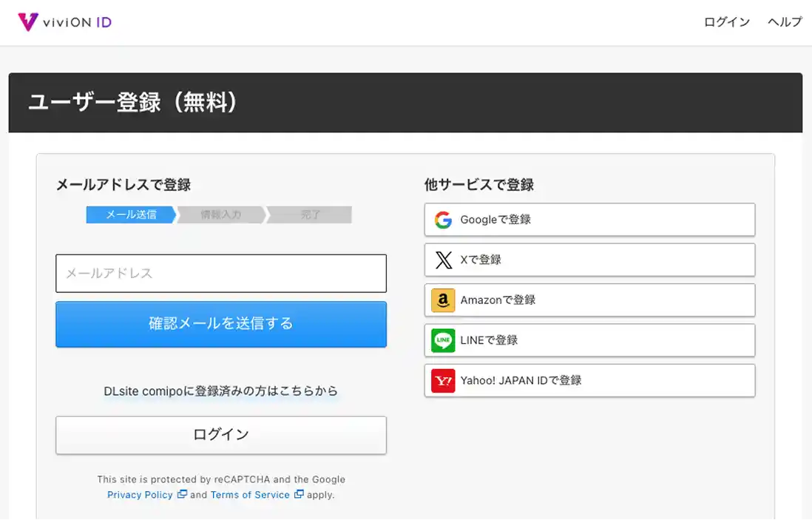The width and height of the screenshot is (812, 520).
Task: Open the Terms of Service link
Action: pos(250,495)
